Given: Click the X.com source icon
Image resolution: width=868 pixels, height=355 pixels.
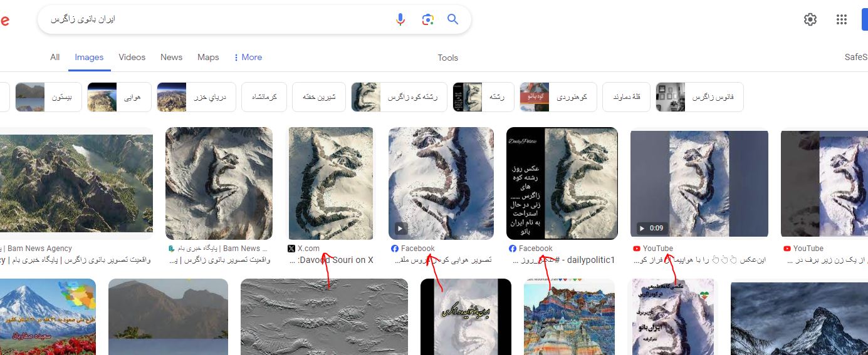Looking at the screenshot, I should click(x=291, y=249).
